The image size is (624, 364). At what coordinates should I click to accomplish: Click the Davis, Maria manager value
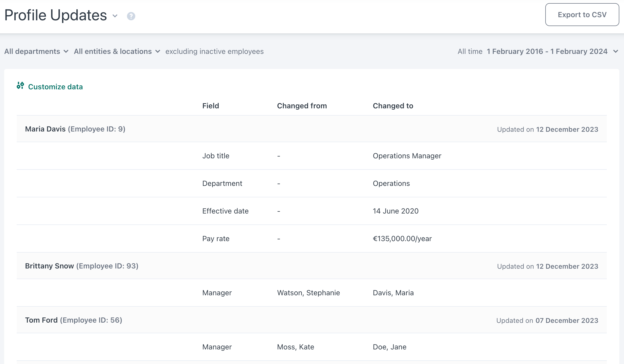[x=393, y=293]
